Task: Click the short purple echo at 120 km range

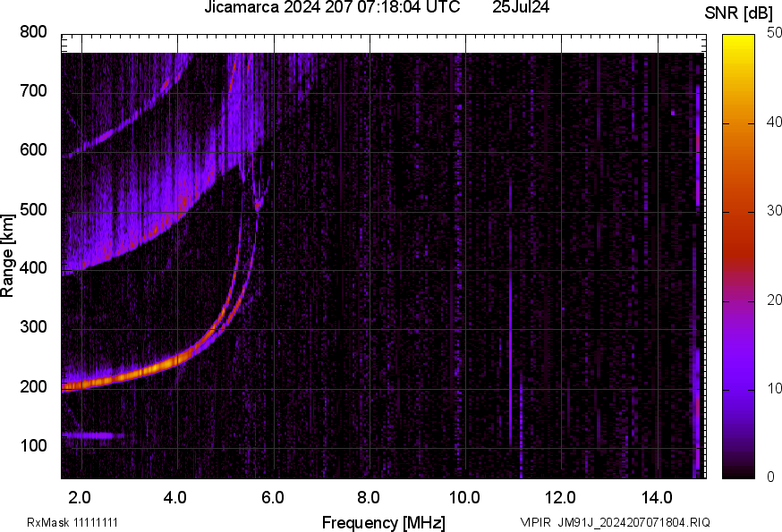Action: coord(89,435)
